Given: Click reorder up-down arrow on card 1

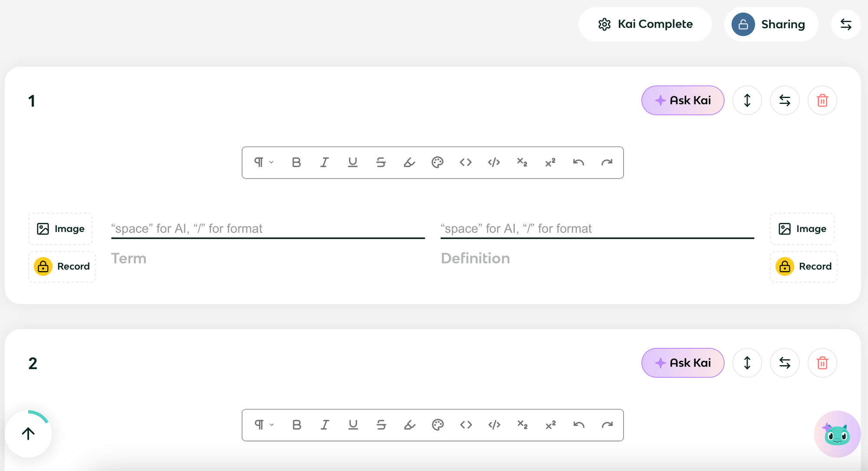Looking at the screenshot, I should coord(747,101).
